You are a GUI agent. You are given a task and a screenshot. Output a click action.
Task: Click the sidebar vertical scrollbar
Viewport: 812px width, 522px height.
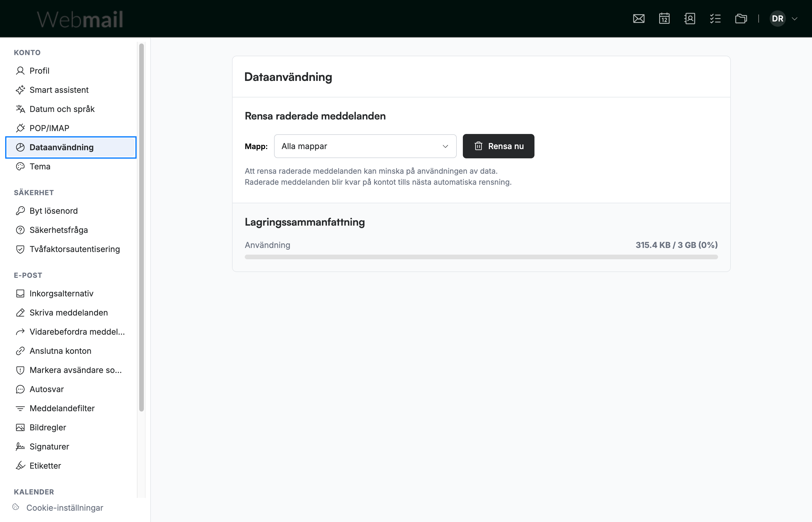(x=141, y=227)
